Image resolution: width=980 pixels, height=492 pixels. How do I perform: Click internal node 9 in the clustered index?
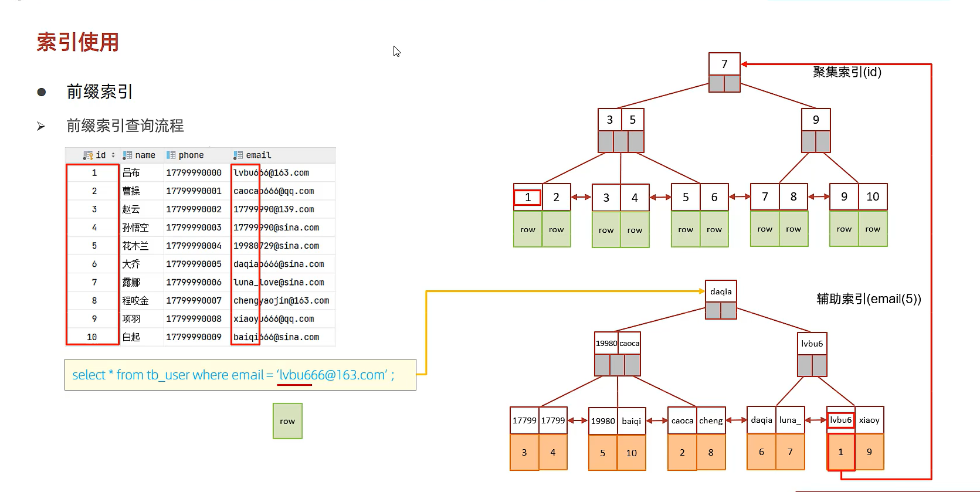coord(816,120)
